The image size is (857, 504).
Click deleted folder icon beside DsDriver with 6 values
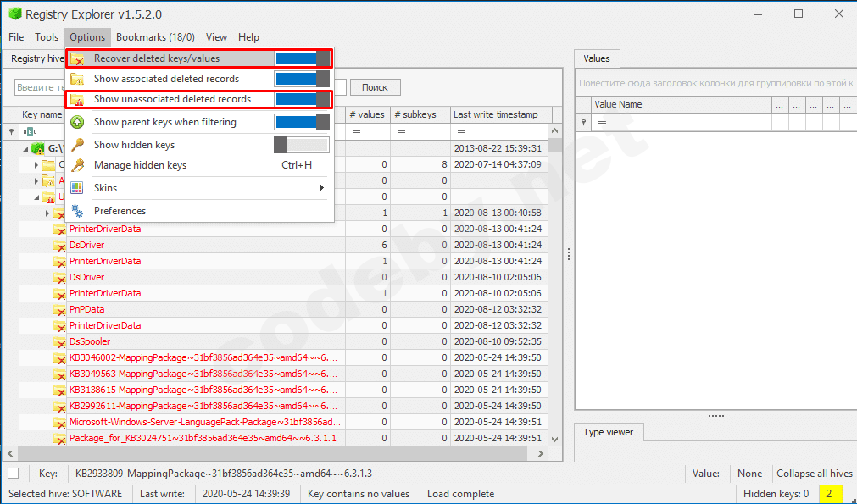pos(59,245)
